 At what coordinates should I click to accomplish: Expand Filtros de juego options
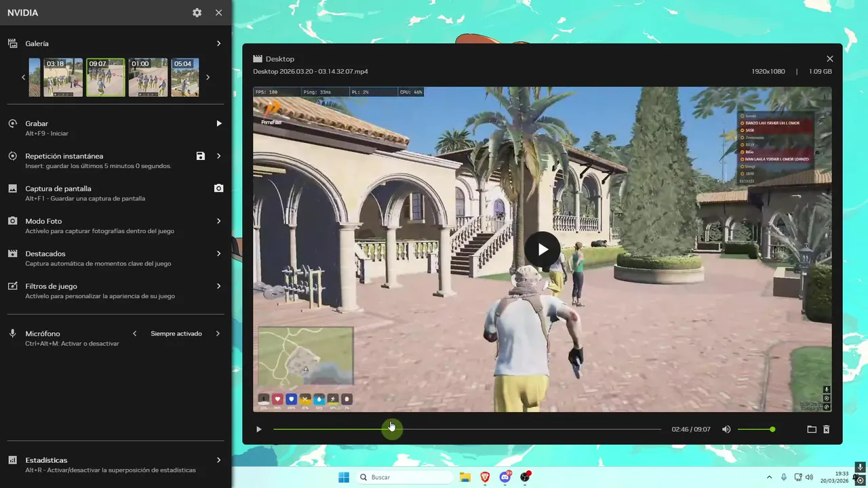click(218, 286)
